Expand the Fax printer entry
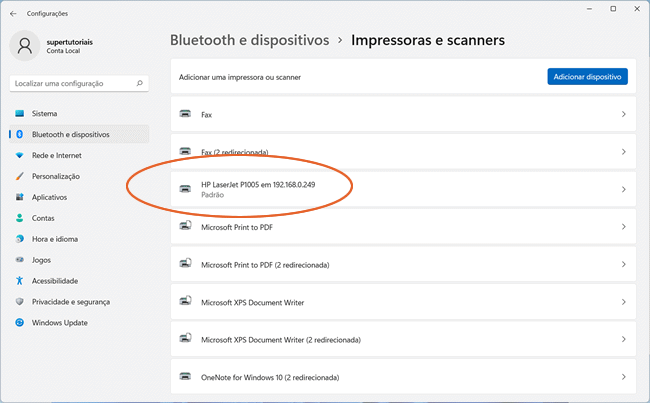This screenshot has width=650, height=403. point(400,114)
